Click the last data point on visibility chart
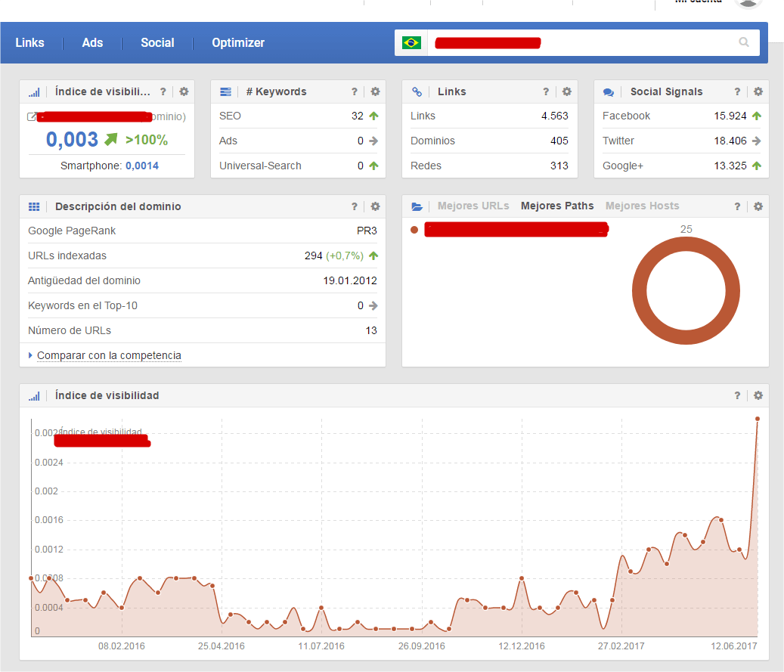This screenshot has width=784, height=672. pos(758,419)
